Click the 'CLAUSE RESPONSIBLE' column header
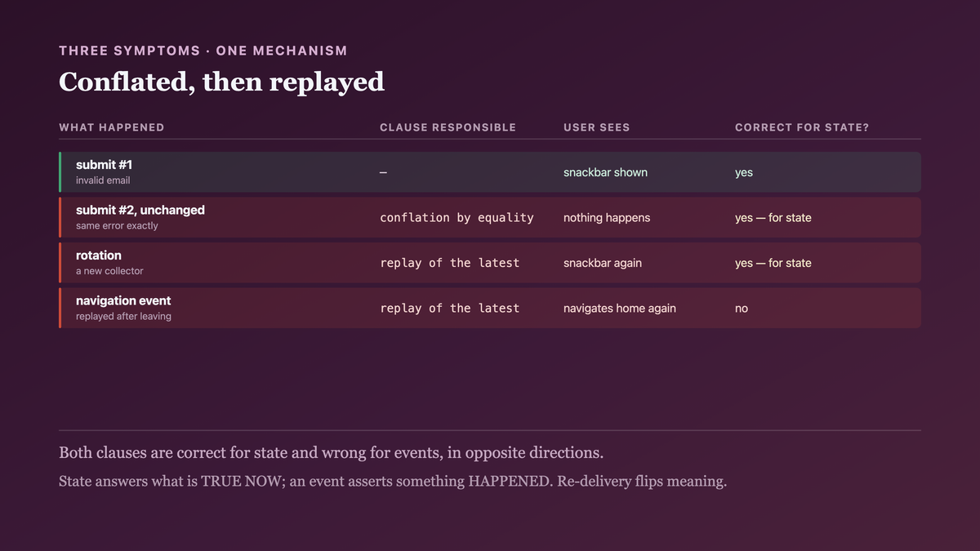This screenshot has height=551, width=980. point(448,127)
